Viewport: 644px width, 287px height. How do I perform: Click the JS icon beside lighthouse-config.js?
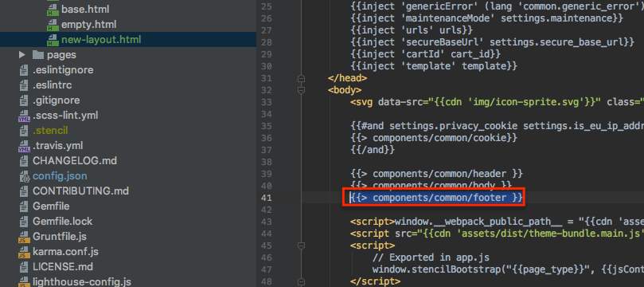coord(24,282)
